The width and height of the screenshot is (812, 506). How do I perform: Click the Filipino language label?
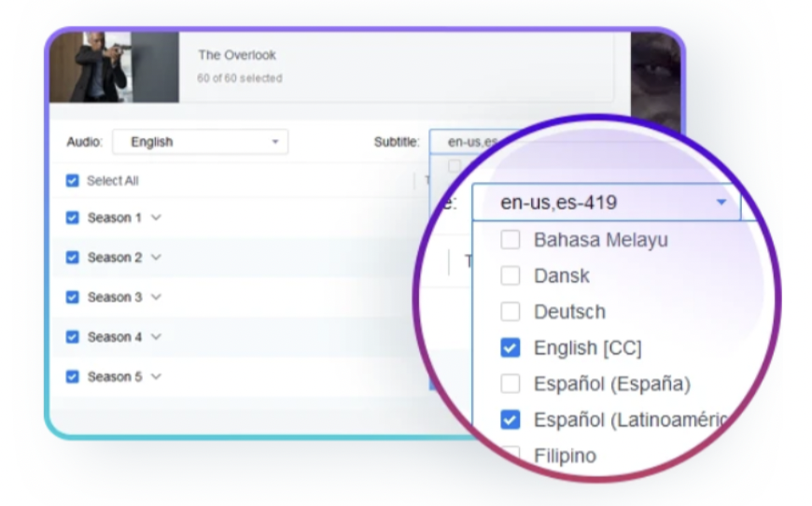click(x=565, y=456)
